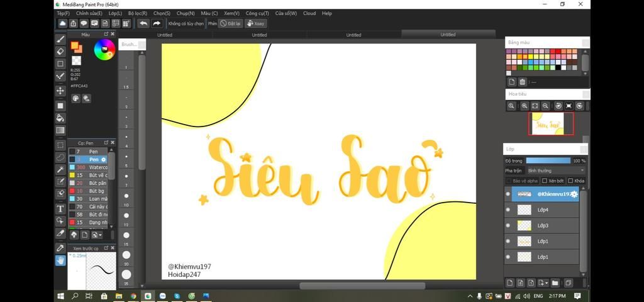Image resolution: width=644 pixels, height=302 pixels.
Task: Switch to the first Untitled document tab
Action: tap(165, 35)
